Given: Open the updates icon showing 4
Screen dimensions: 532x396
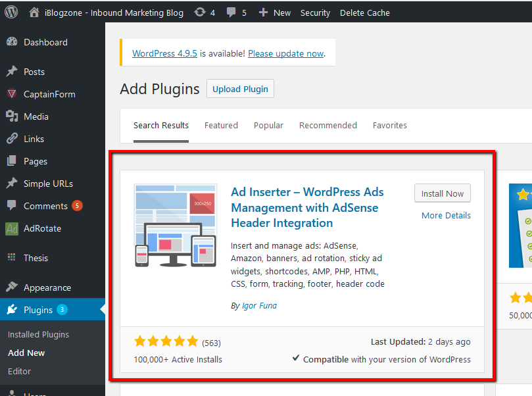Looking at the screenshot, I should [200, 12].
